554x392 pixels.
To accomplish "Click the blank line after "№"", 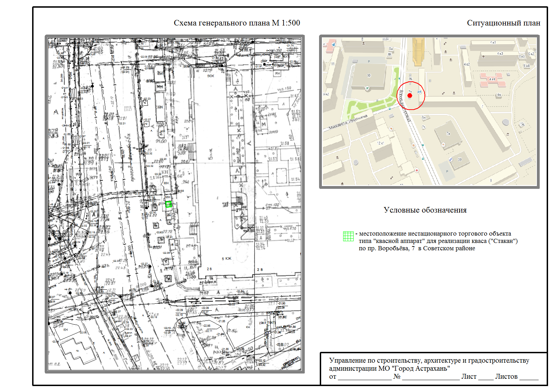I will click(x=430, y=377).
